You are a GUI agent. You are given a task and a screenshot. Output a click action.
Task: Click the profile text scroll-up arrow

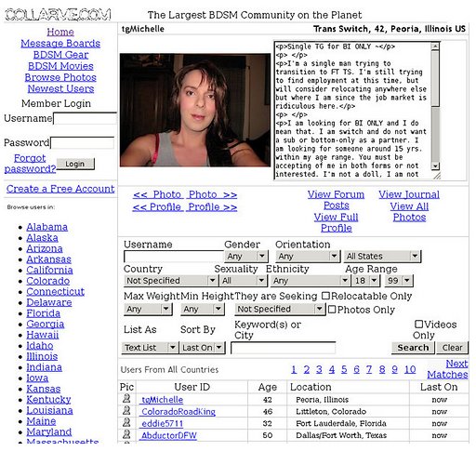(435, 46)
